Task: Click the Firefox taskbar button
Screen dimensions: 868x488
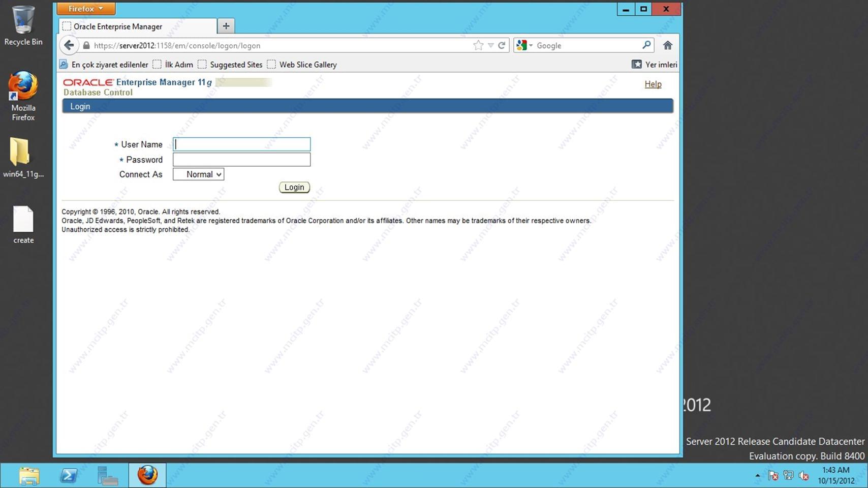Action: 147,476
